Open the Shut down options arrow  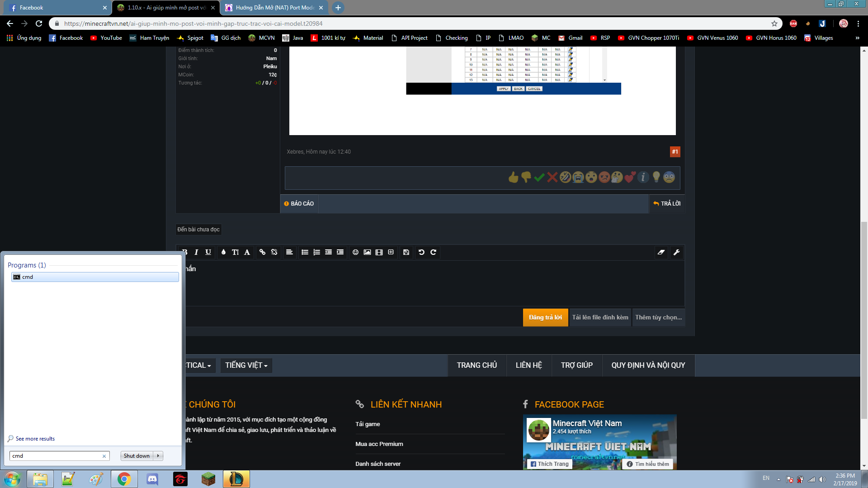point(158,456)
